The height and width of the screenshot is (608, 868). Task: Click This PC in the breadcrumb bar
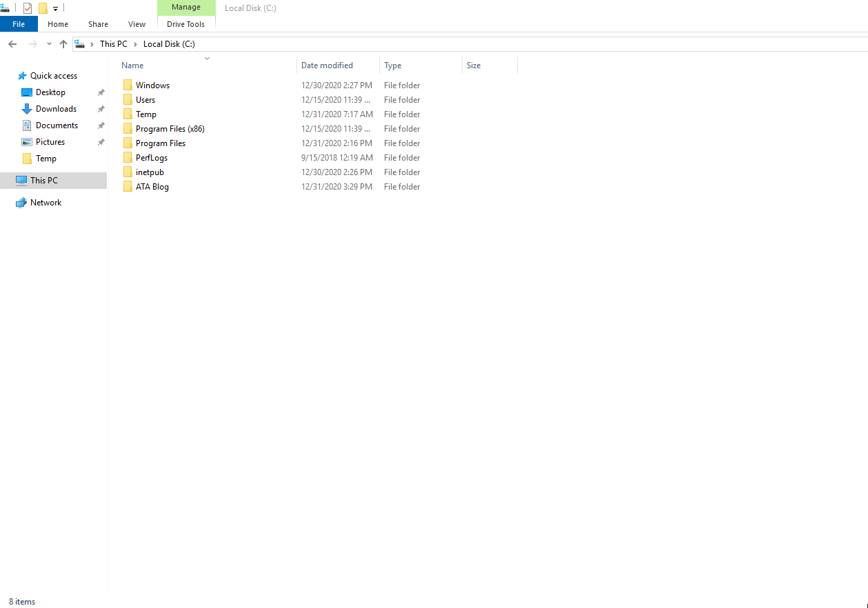point(113,43)
